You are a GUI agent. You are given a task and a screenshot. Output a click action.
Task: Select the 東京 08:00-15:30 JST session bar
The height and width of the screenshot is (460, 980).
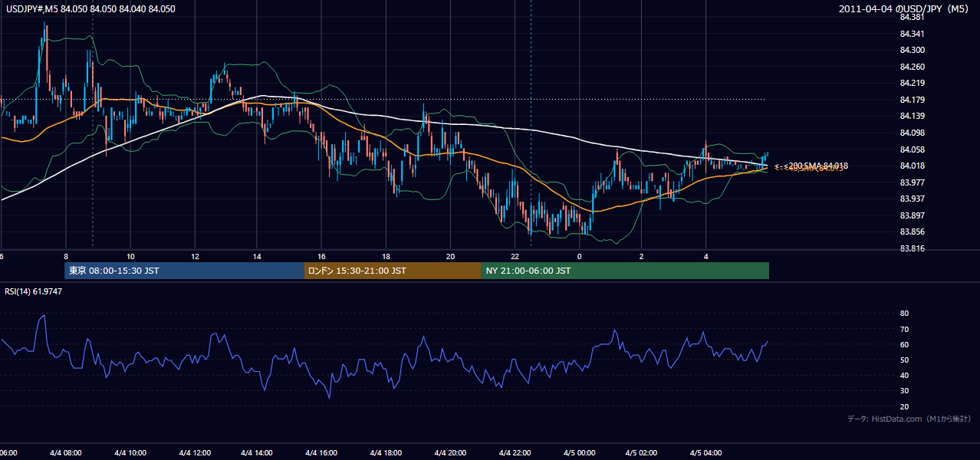pyautogui.click(x=185, y=271)
